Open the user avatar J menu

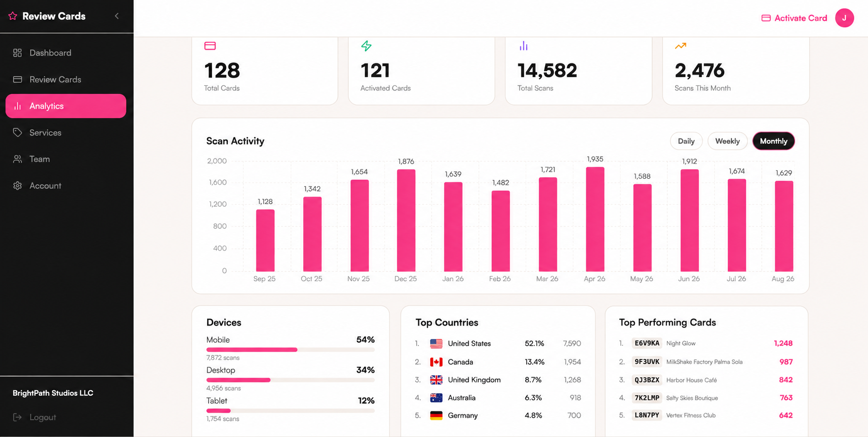pos(844,18)
